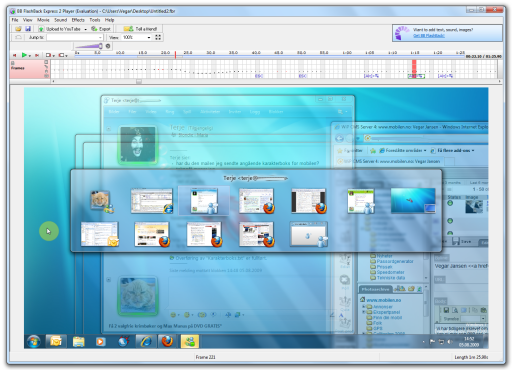Jump to the start of the recording
Screen dimensions: 512x370
coord(14,55)
